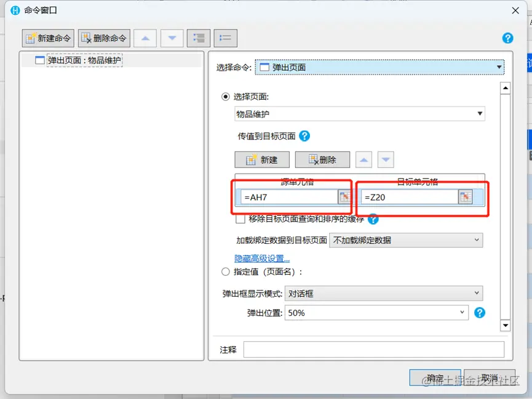
Task: Select 弹出页面 : 物品维护 tree item
Action: (x=84, y=60)
